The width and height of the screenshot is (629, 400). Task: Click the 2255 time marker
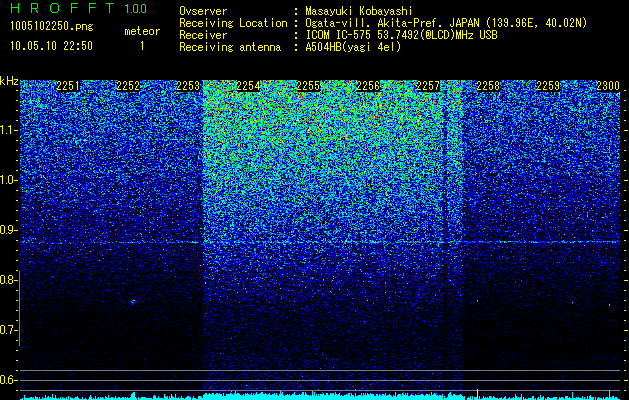click(x=308, y=85)
